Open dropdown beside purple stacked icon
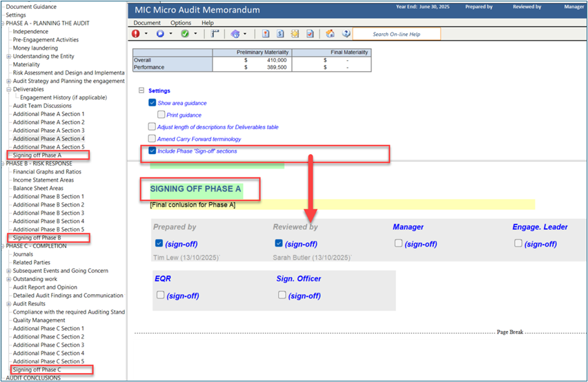 click(x=245, y=34)
